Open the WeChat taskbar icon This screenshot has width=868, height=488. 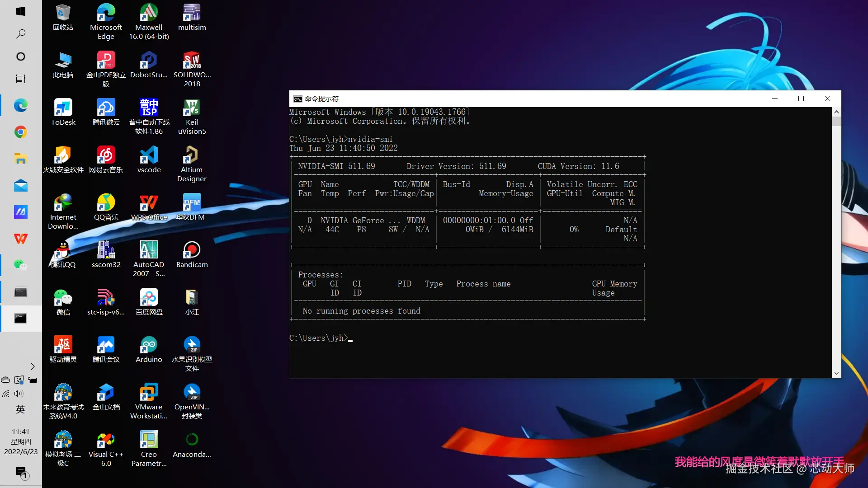pyautogui.click(x=20, y=265)
